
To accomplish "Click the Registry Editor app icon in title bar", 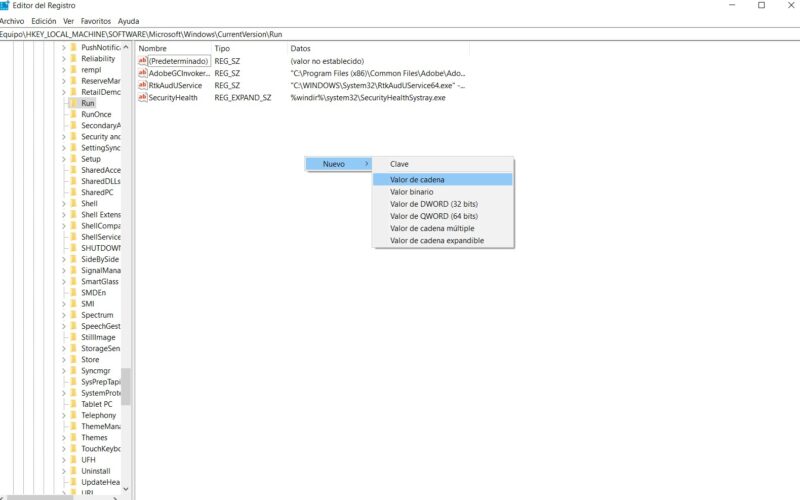I will [x=4, y=5].
